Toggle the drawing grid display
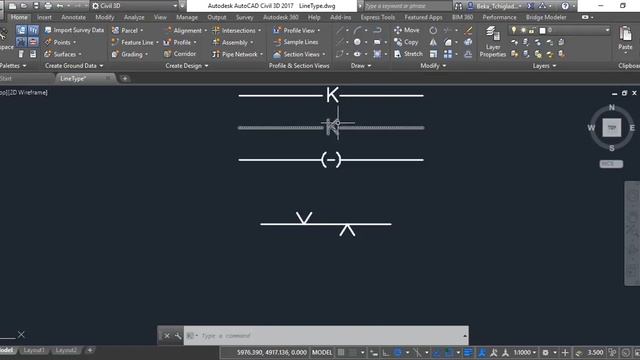Screen dimensions: 640x360 tap(341, 353)
